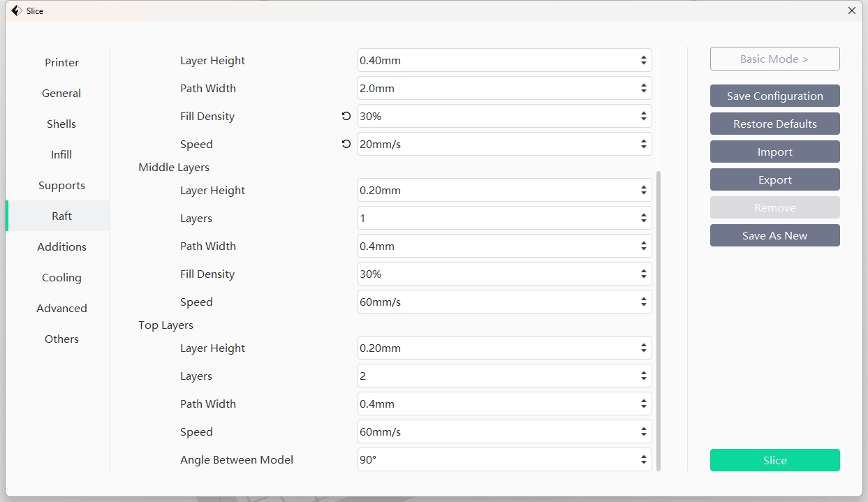This screenshot has width=868, height=502.
Task: Close the Slice dialog window
Action: pos(851,10)
